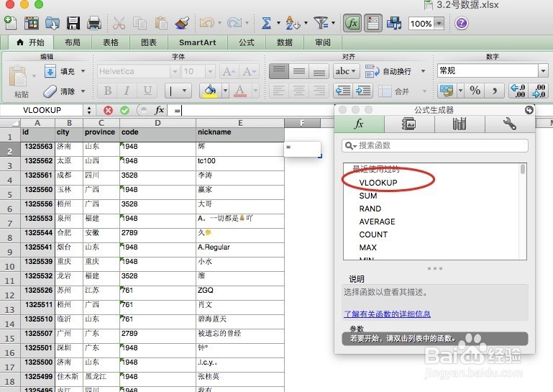Open Help with the purple question mark

pyautogui.click(x=461, y=23)
